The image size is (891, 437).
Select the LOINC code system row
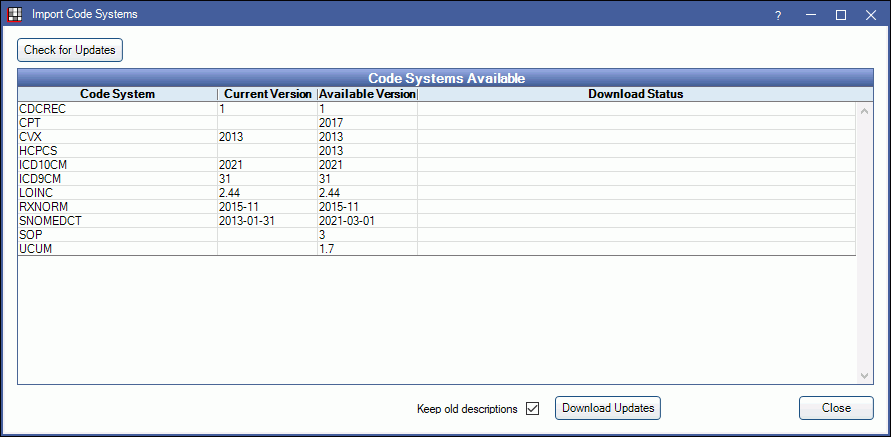pyautogui.click(x=437, y=193)
